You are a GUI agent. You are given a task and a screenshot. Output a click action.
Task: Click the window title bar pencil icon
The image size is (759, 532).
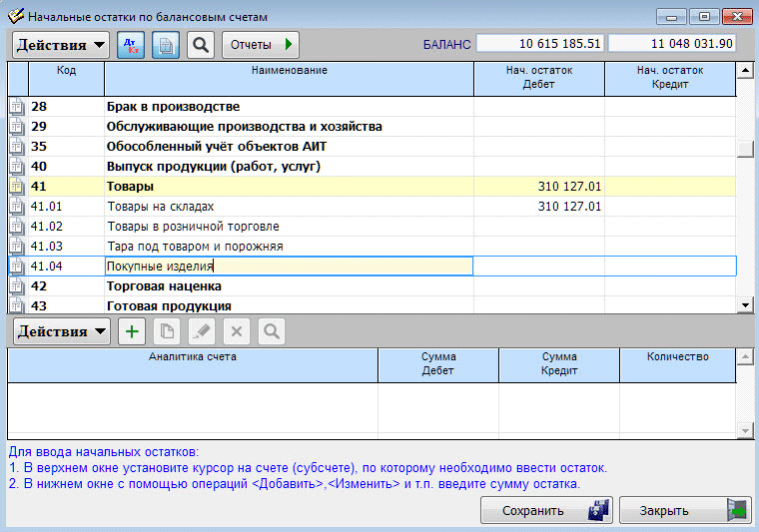tap(16, 16)
